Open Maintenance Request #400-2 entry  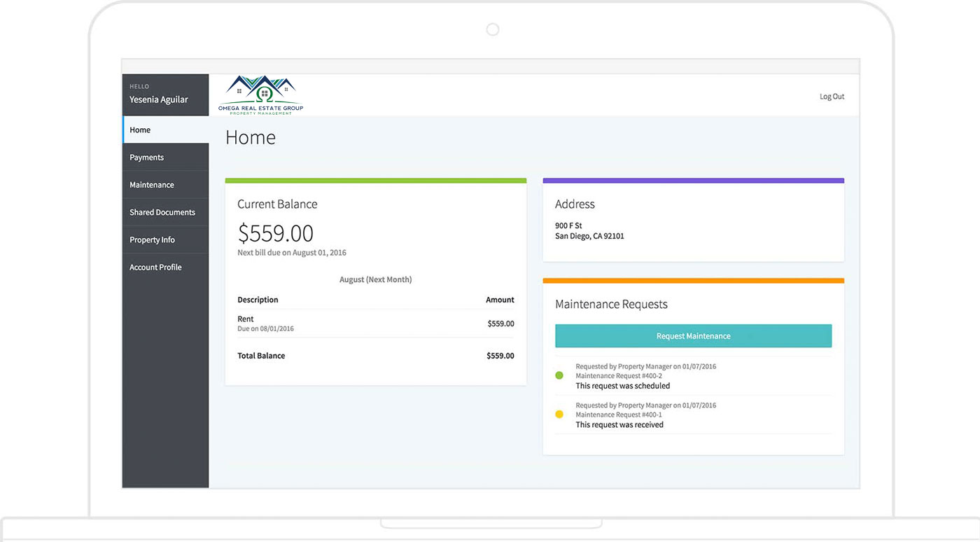693,376
